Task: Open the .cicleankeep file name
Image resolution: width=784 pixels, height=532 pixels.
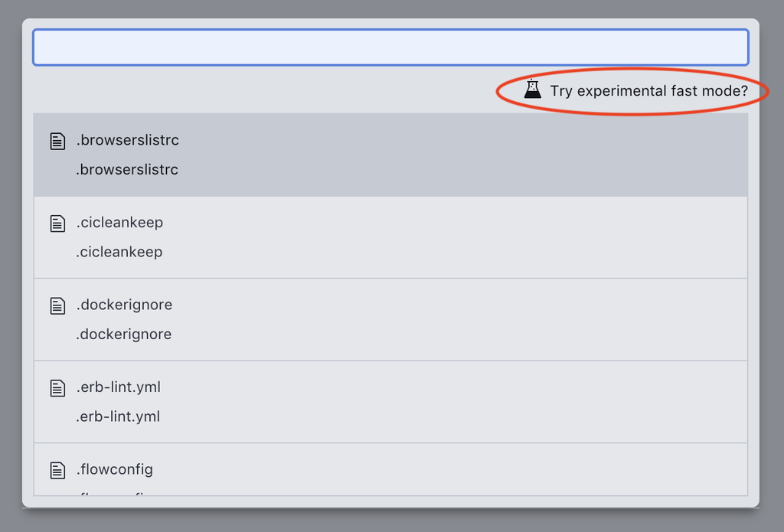Action: 119,223
